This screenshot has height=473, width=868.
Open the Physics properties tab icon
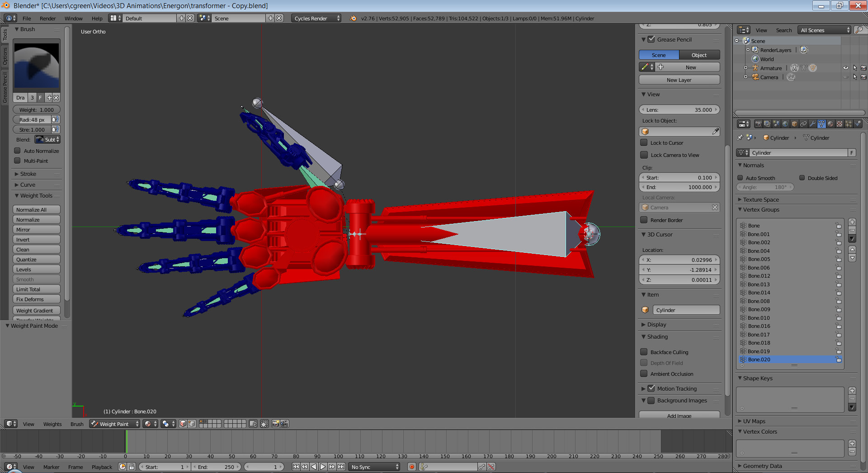pyautogui.click(x=858, y=124)
